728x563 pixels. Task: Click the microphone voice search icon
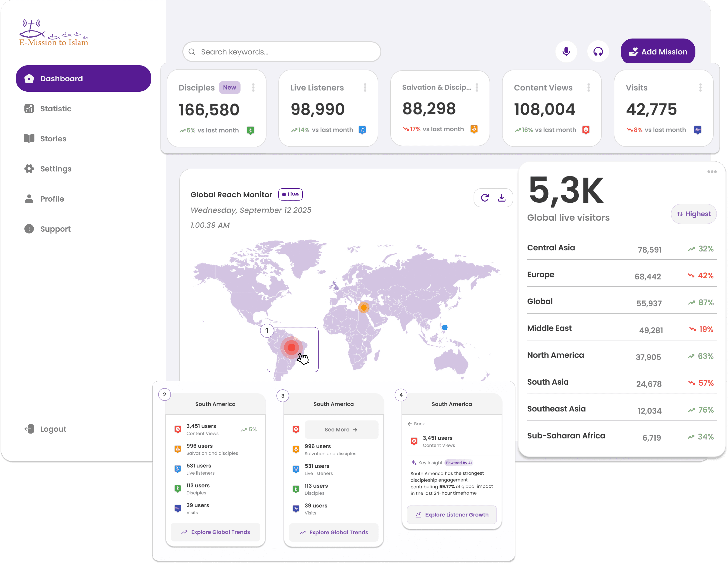(566, 52)
